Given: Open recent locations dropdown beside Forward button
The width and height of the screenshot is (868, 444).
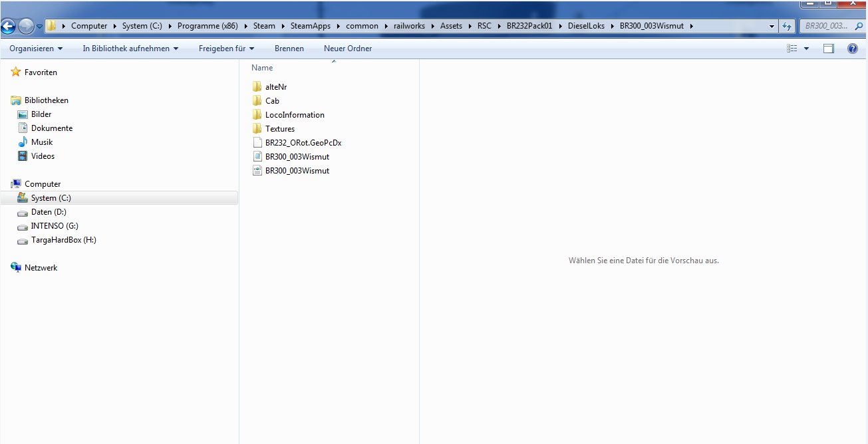Looking at the screenshot, I should tap(39, 27).
